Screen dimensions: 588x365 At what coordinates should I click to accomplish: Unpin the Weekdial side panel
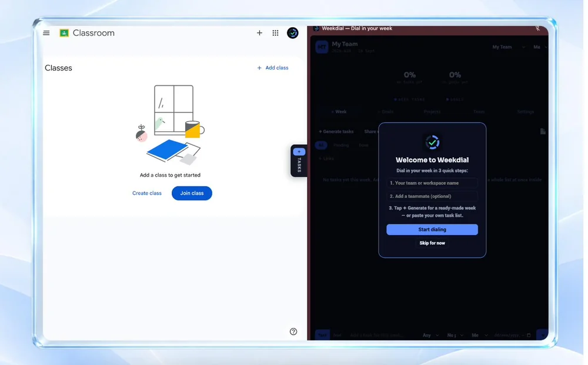pyautogui.click(x=537, y=28)
